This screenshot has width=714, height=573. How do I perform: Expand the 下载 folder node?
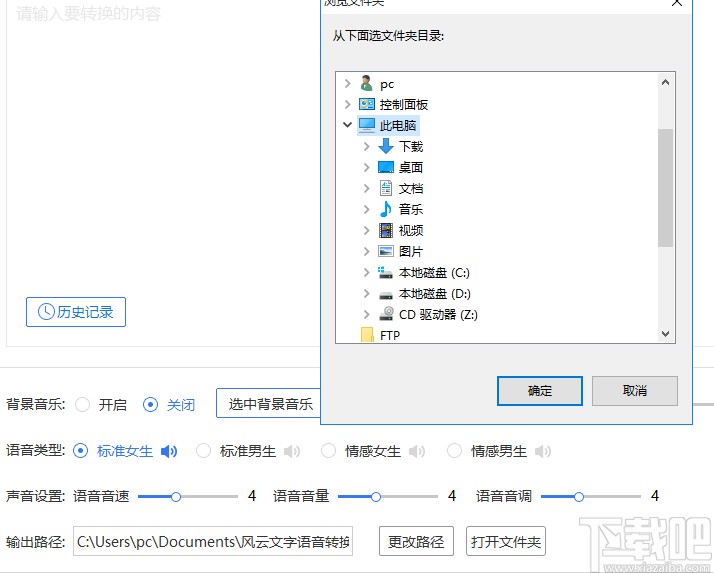367,146
